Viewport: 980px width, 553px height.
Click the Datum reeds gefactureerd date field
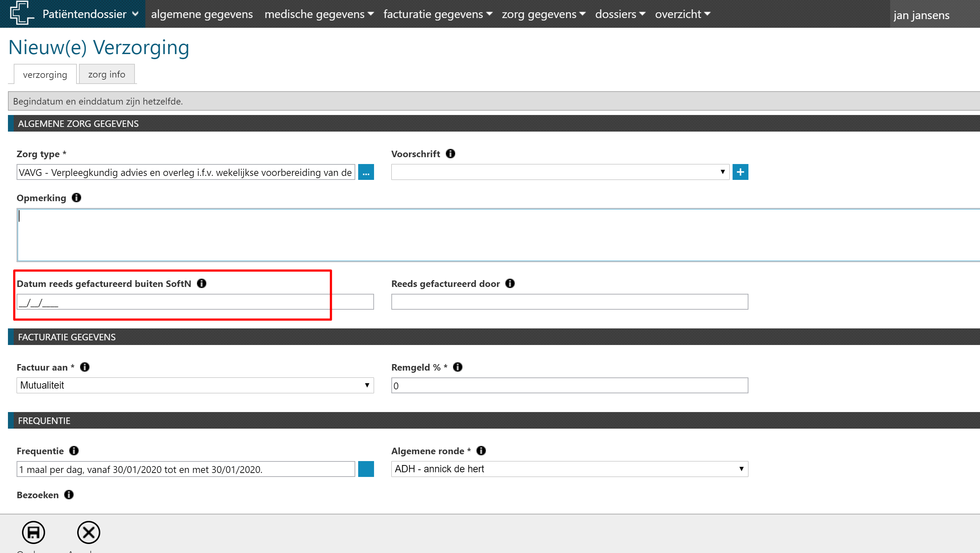coord(195,302)
